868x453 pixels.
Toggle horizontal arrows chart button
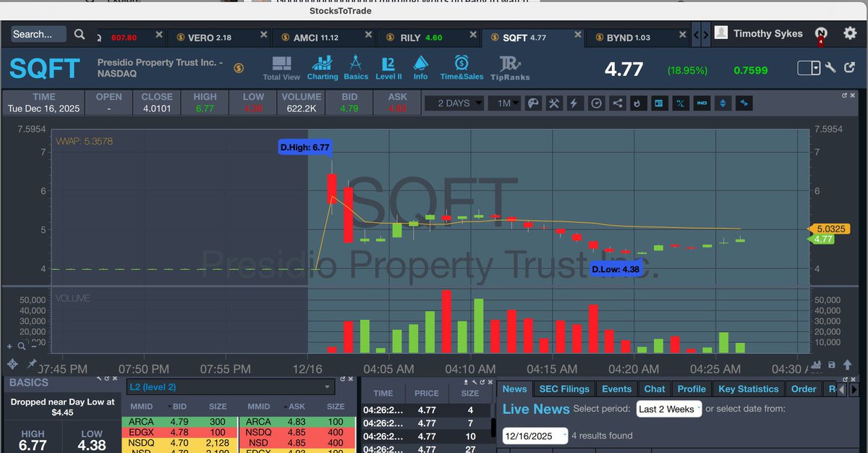[744, 103]
